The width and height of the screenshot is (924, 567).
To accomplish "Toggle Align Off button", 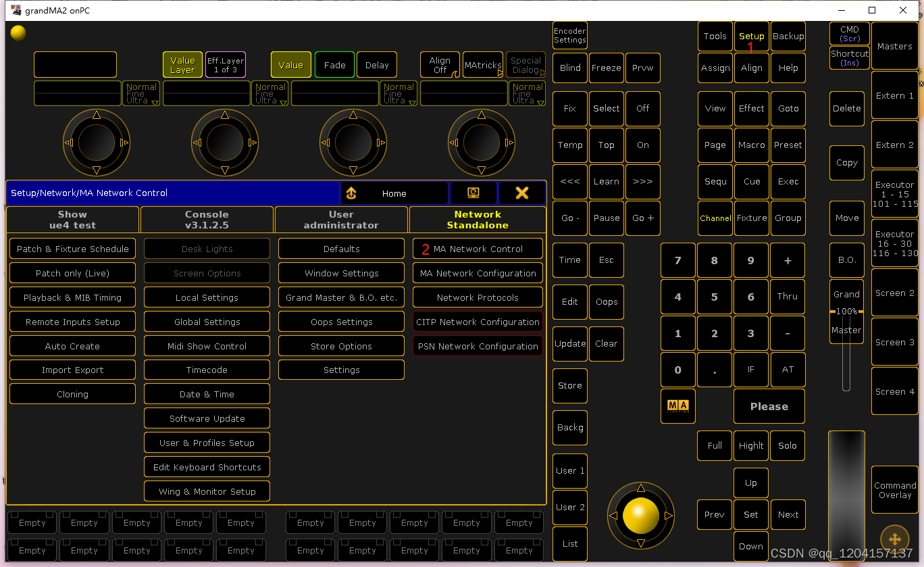I will (440, 65).
